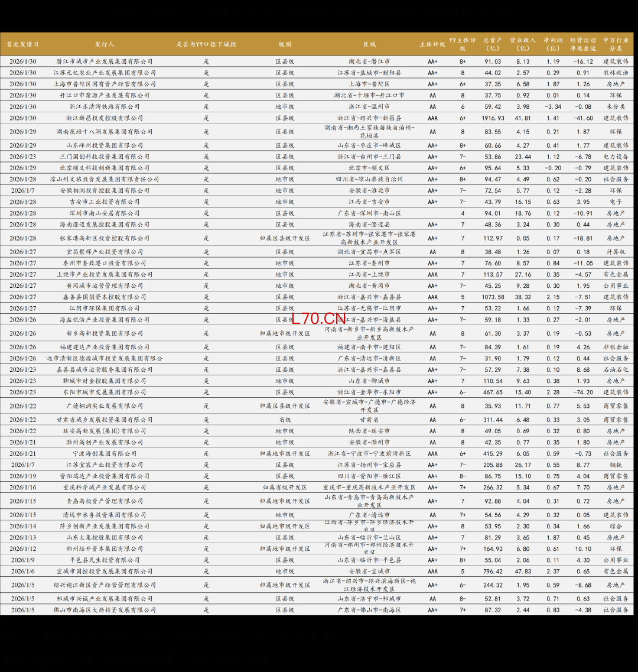Select the 主体评级 column header
Screen dimensions: 638x672
coord(432,44)
